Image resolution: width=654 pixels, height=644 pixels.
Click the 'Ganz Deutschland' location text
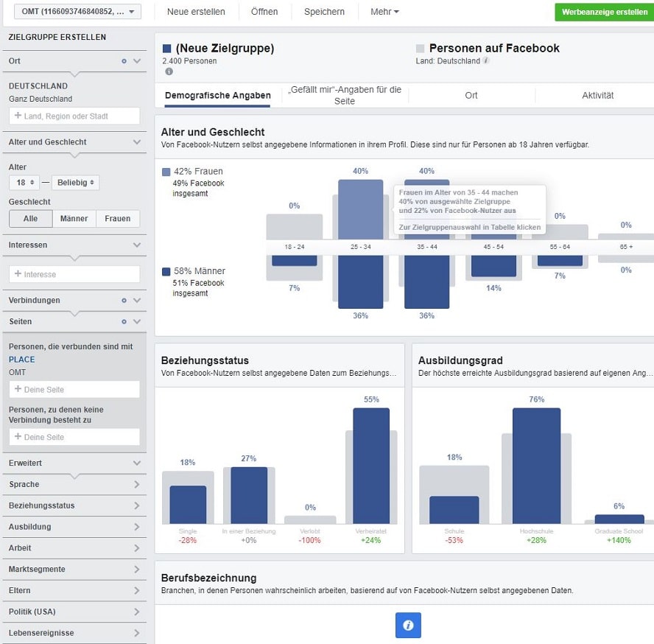[x=41, y=99]
